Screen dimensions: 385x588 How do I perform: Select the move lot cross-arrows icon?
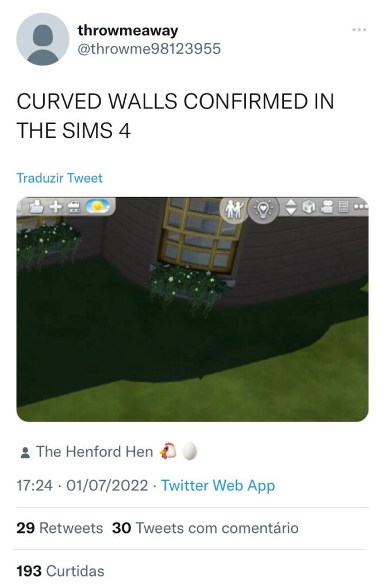click(56, 207)
